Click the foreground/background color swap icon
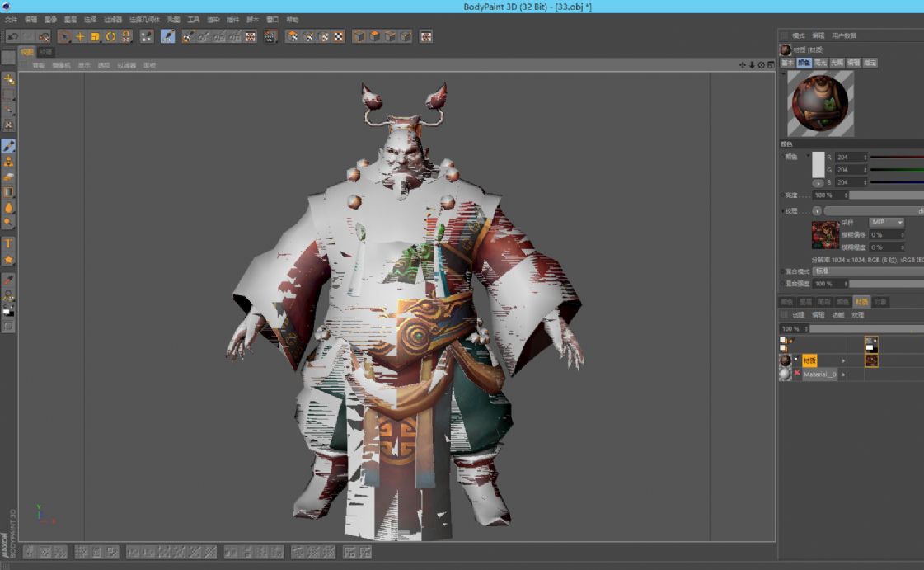 click(x=8, y=311)
